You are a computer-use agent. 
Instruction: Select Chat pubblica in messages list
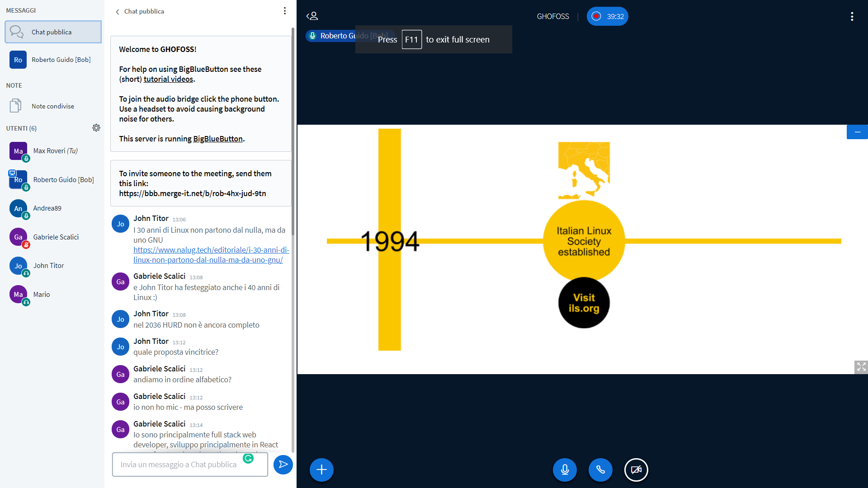point(53,32)
